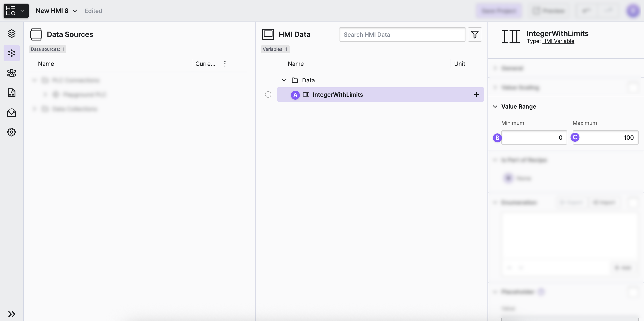644x321 pixels.
Task: Expand sidebar with double chevron icon
Action: point(11,314)
